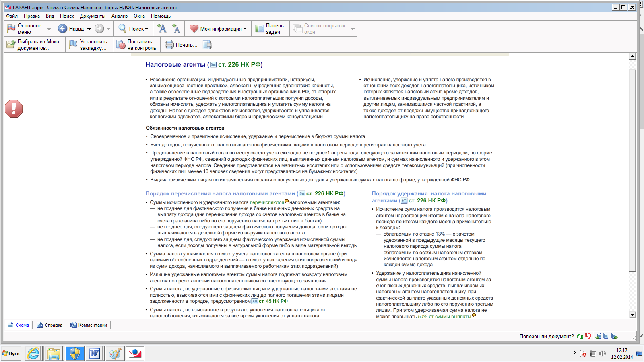Open the Поиск menu in the menu bar
This screenshot has height=362, width=644.
tap(67, 16)
